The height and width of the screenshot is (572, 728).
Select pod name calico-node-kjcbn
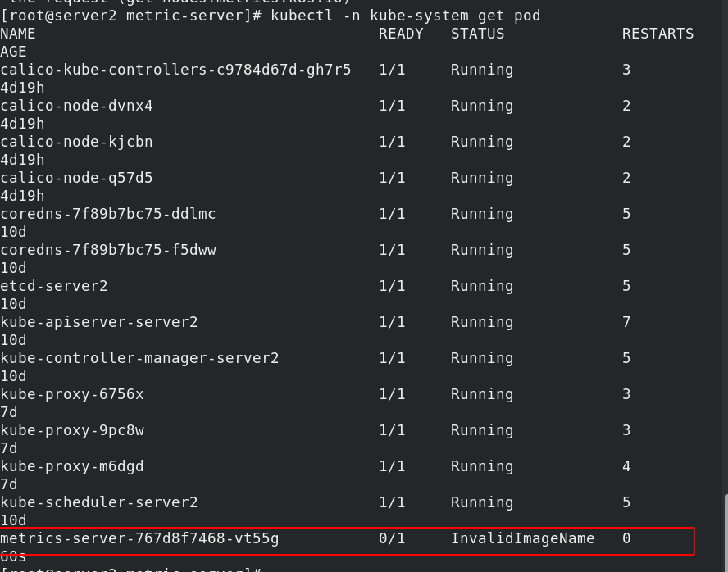76,142
